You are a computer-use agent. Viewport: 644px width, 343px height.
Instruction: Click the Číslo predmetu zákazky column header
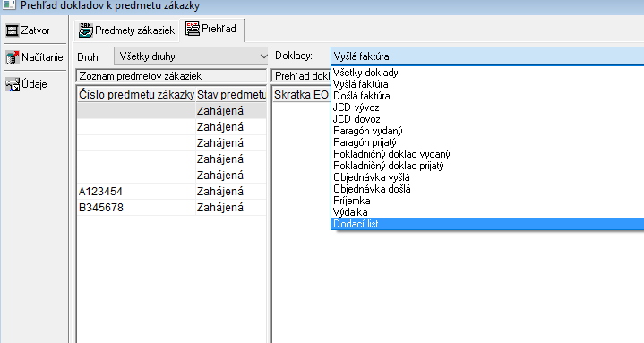tap(136, 94)
